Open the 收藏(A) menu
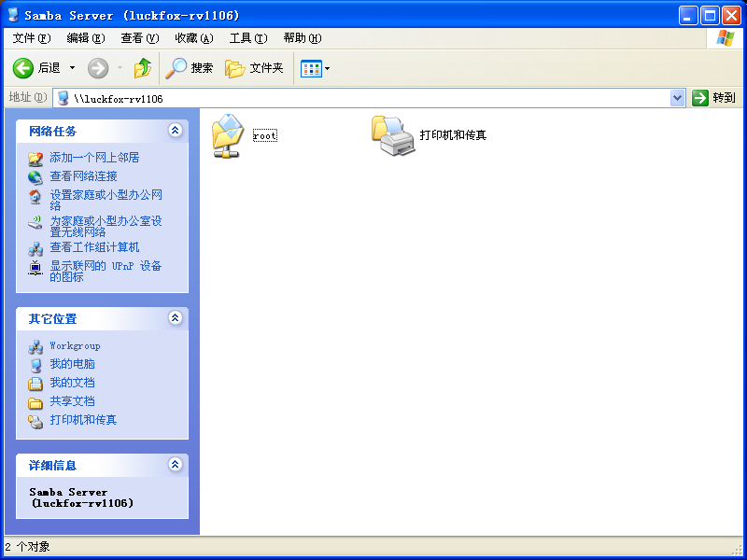The image size is (747, 560). coord(194,38)
